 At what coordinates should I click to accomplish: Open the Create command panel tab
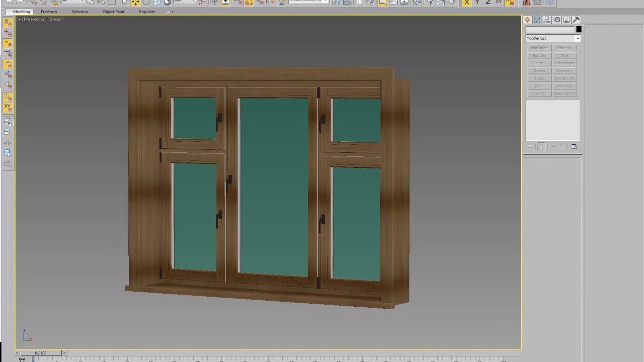click(x=527, y=20)
